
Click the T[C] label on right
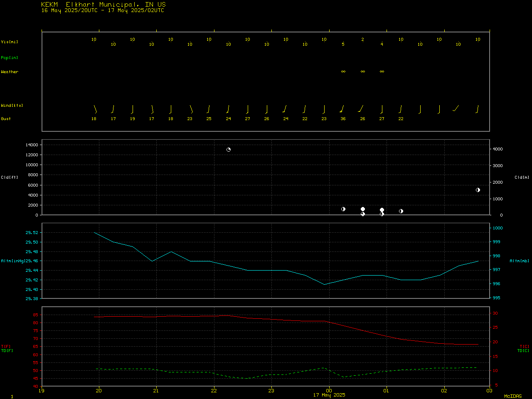525,347
